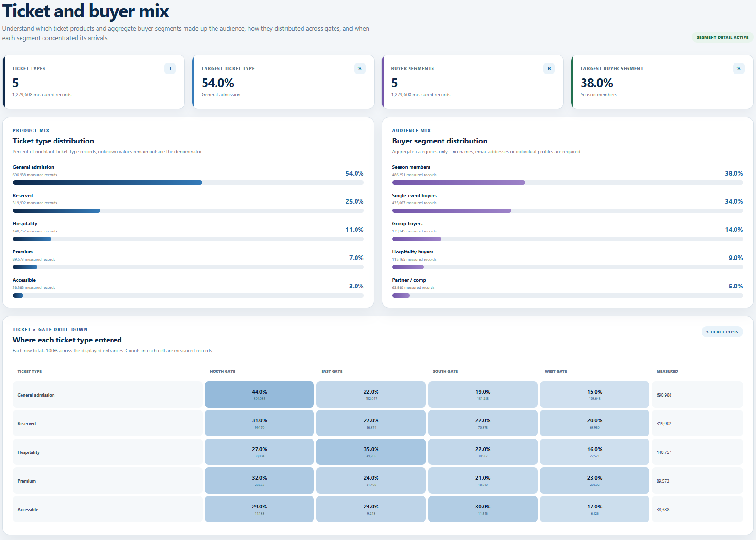This screenshot has height=540, width=756.
Task: Click the Segment Detail Active badge
Action: pos(723,37)
